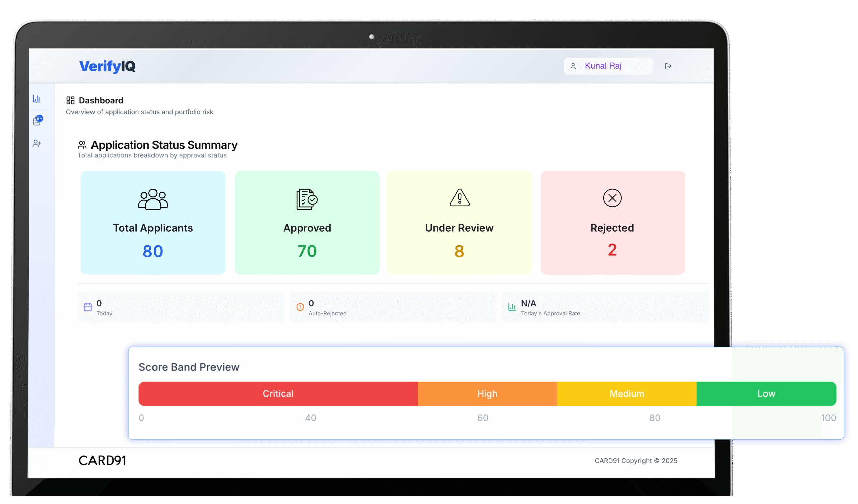
Task: Click the Dashboard grid icon
Action: pos(70,100)
